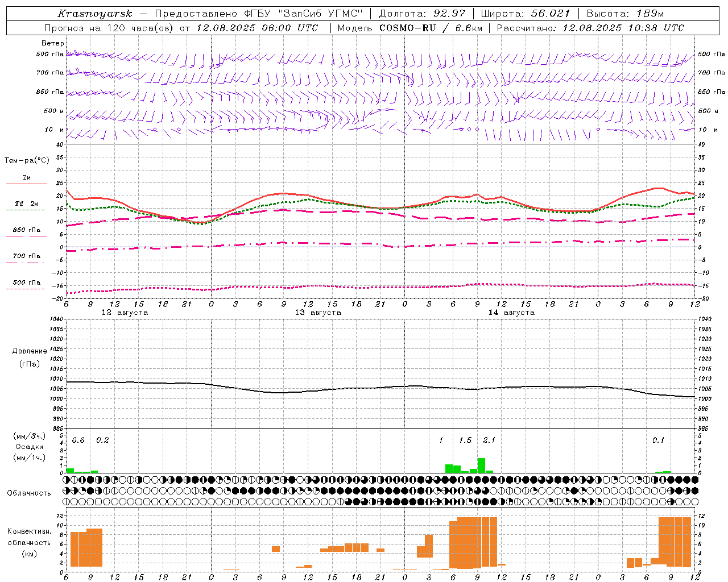Click the Давление pressure axis label

pos(30,351)
